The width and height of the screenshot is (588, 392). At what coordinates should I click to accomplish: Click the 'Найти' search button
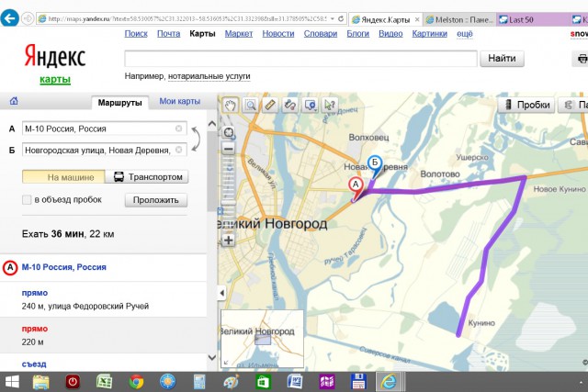coord(503,59)
